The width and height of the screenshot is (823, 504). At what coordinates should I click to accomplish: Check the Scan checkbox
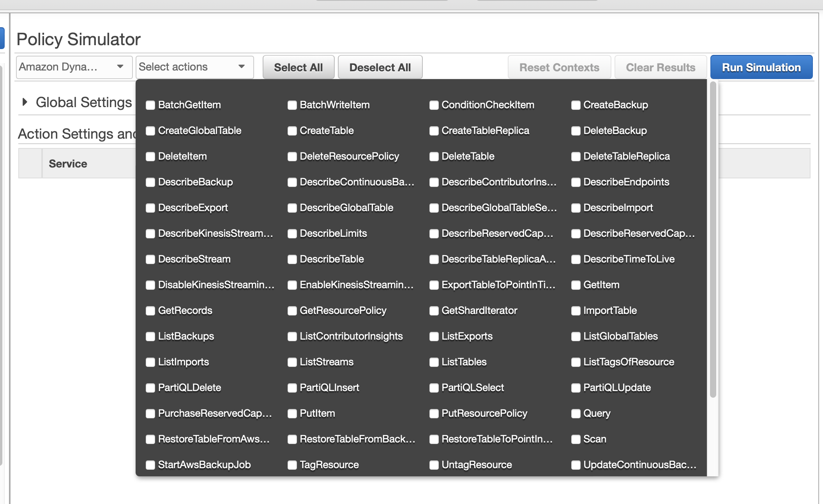576,439
